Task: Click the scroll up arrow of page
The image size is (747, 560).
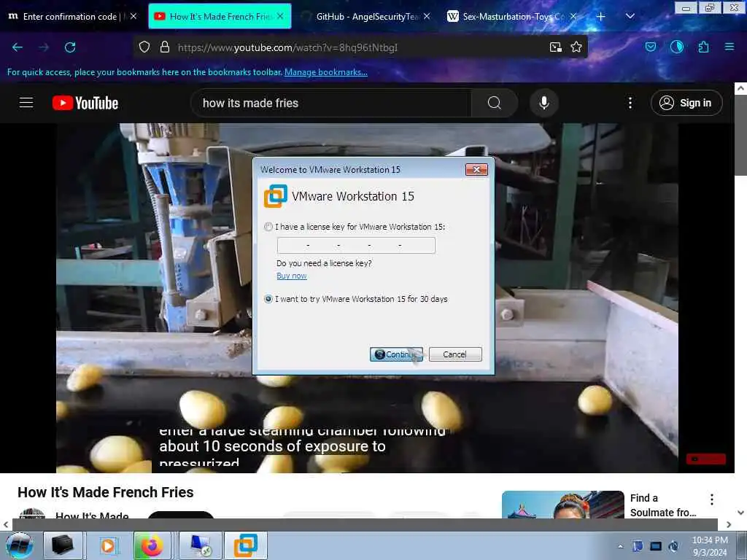Action: click(x=741, y=88)
